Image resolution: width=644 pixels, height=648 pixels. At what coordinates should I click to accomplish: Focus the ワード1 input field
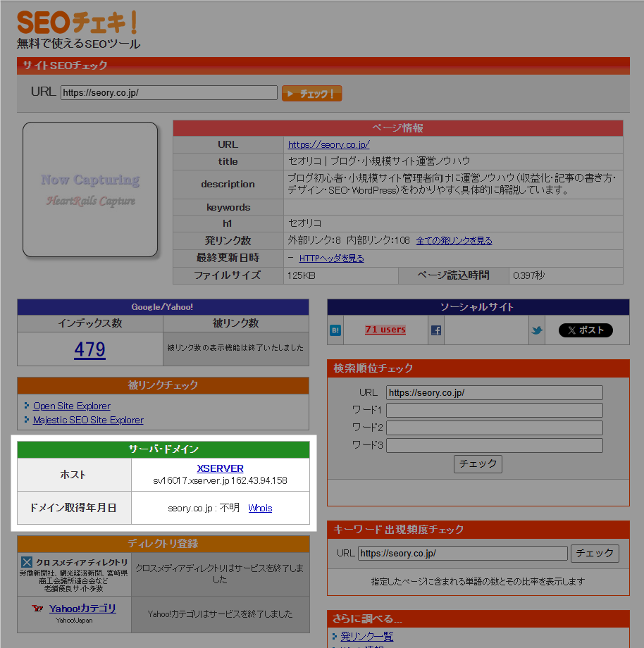[x=495, y=410]
